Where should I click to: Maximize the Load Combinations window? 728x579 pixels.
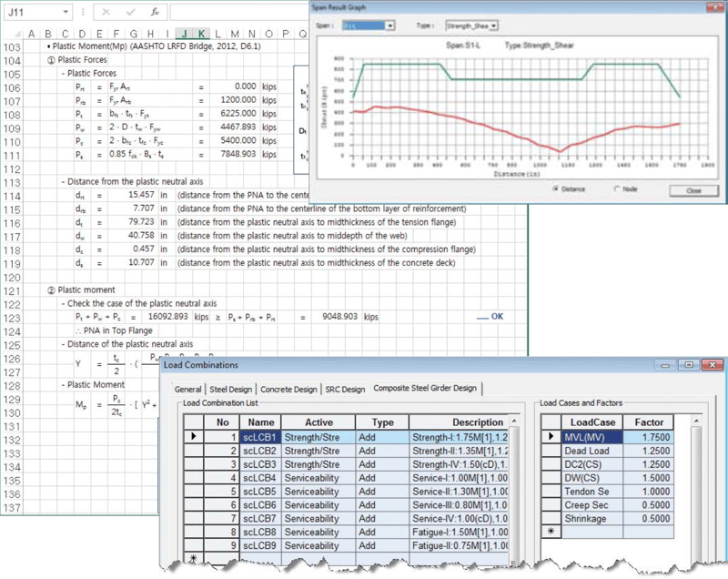(690, 365)
